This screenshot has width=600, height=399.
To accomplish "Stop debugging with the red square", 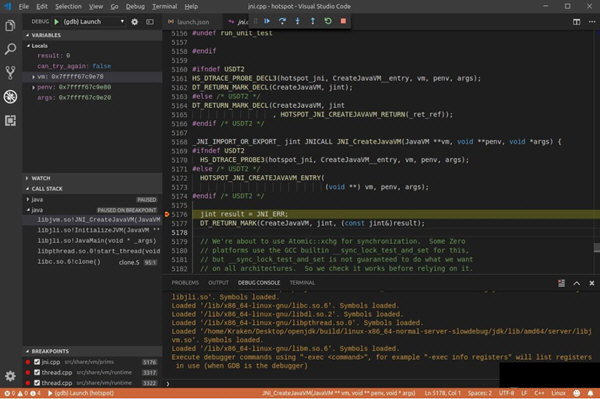I will pos(343,21).
